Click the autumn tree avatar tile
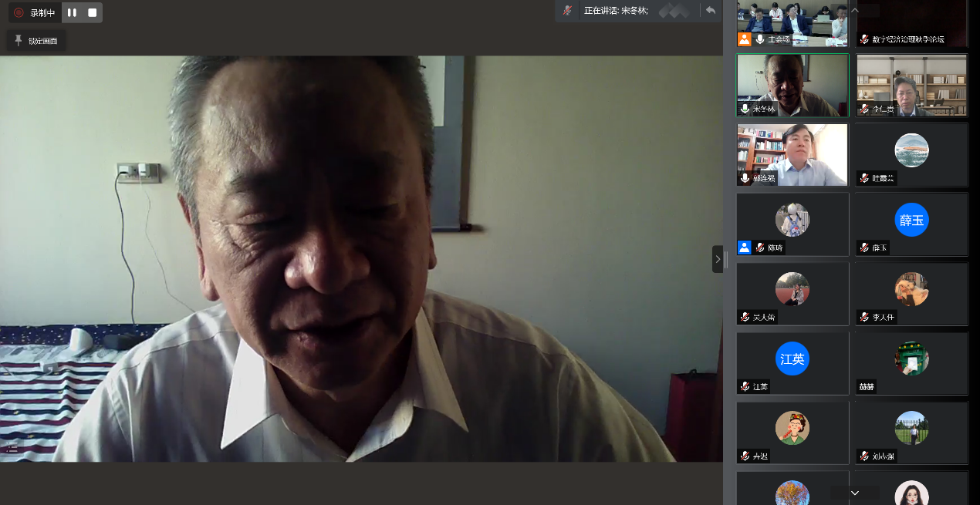 792,488
